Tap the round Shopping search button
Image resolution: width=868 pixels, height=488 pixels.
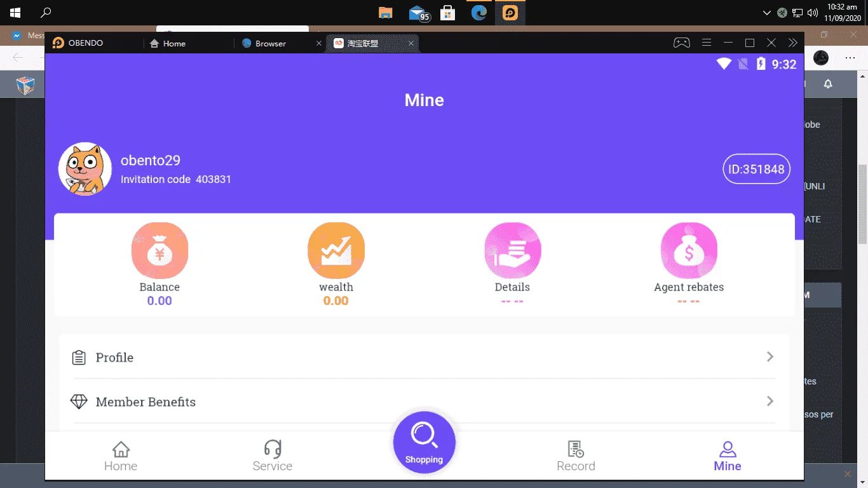[424, 442]
